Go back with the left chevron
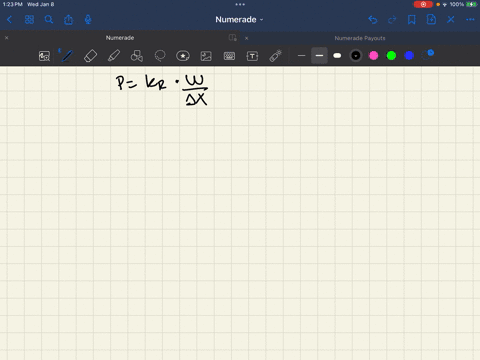The width and height of the screenshot is (480, 360). [x=9, y=20]
